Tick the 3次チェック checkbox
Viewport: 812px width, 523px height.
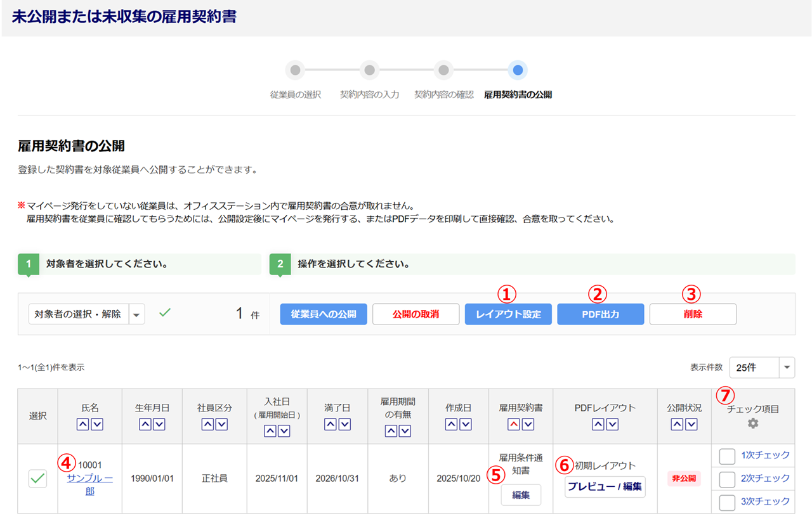[x=727, y=502]
